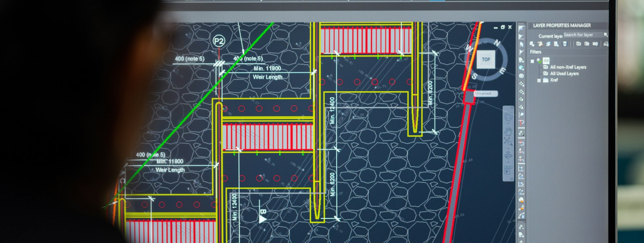Click the E compass letter on the ViewCube
644x243 pixels.
click(502, 71)
